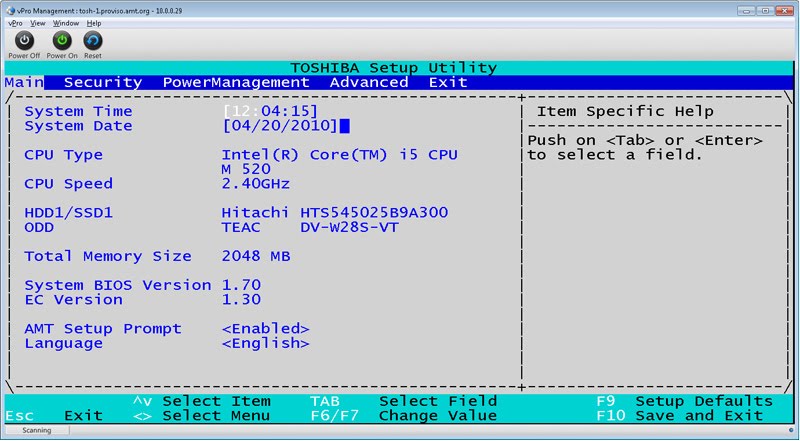
Task: Click the vPro Management title bar icon
Action: (x=11, y=11)
